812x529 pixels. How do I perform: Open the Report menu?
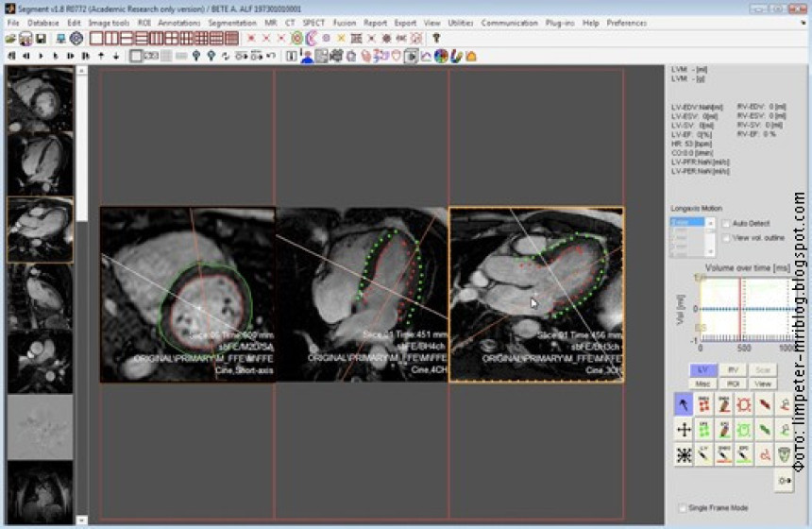coord(375,23)
